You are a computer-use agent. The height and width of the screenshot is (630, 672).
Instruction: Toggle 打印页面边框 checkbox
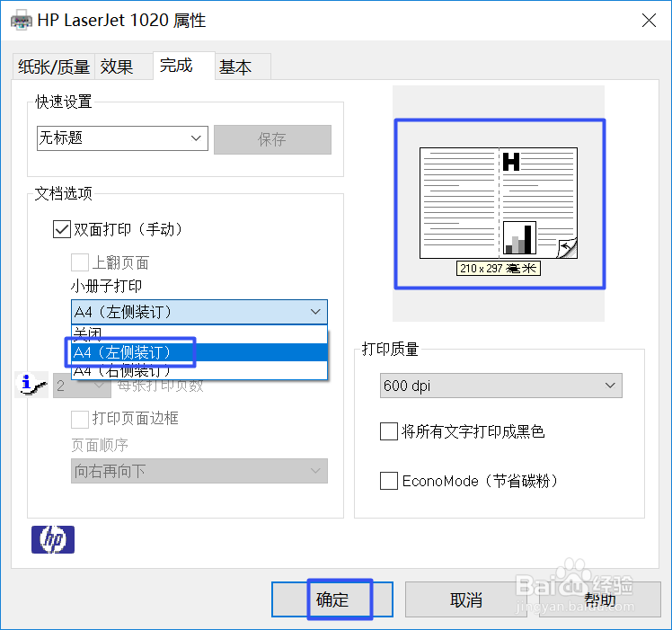coord(80,419)
